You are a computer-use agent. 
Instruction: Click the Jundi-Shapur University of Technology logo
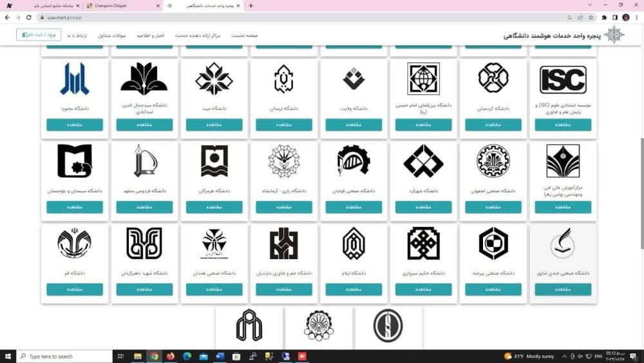click(563, 243)
